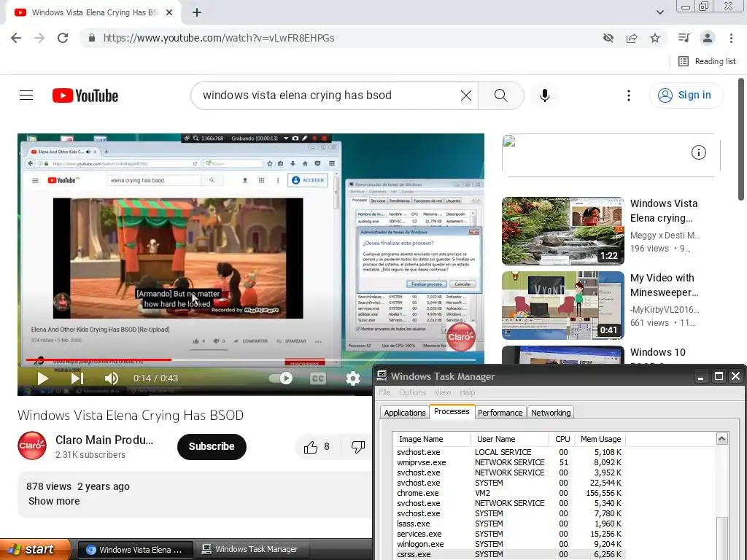The height and width of the screenshot is (560, 747).
Task: Open Claro Main Productions channel avatar
Action: coord(32,446)
